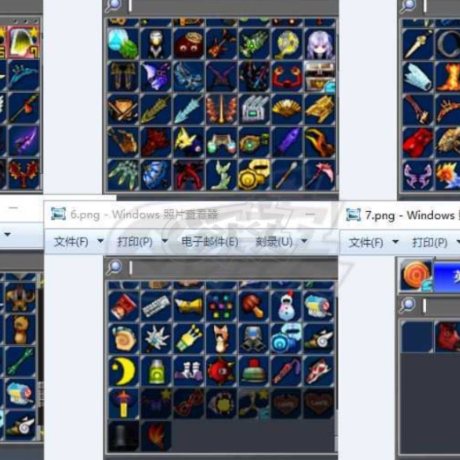Select the cinnamon roll item
This screenshot has width=460, height=460.
(123, 338)
